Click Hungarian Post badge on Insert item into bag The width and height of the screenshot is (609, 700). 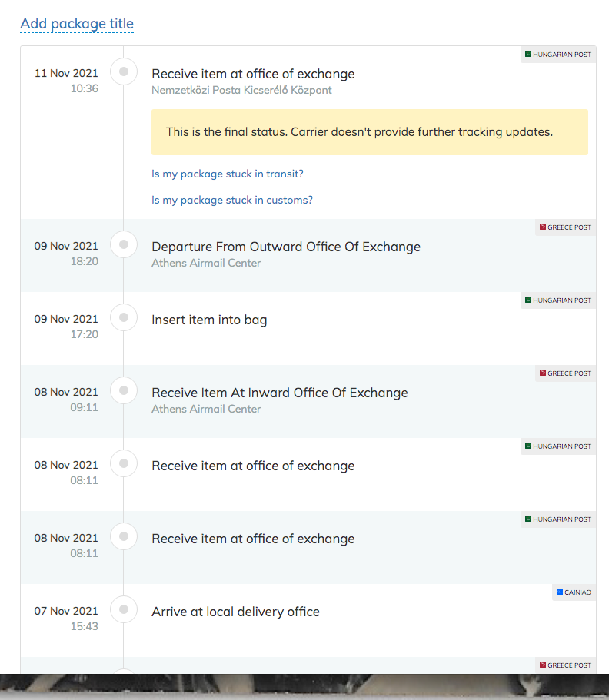point(558,300)
